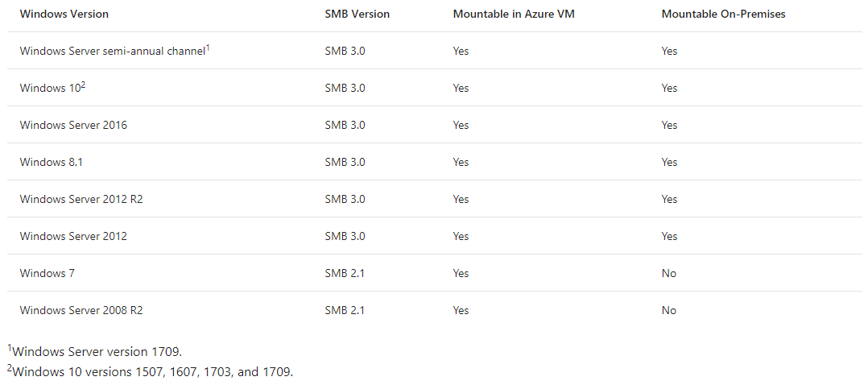Click the Windows Server version 1709 footnote
Screen dimensions: 868x385
pyautogui.click(x=95, y=351)
